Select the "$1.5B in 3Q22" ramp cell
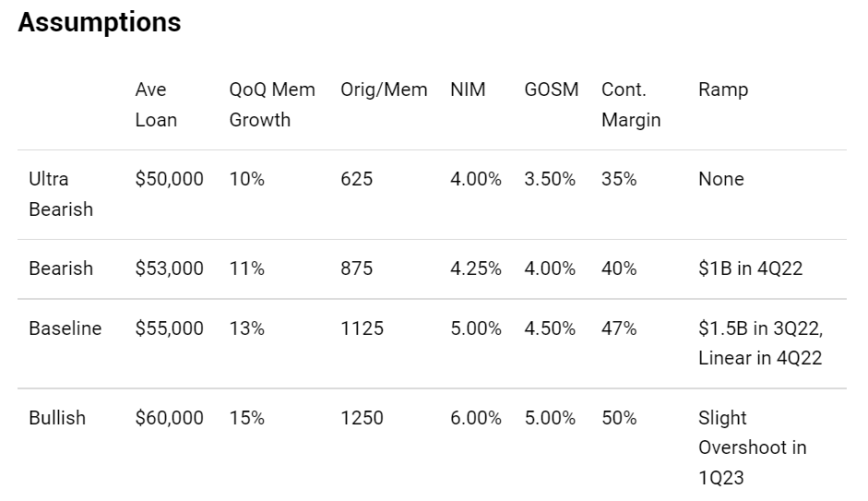This screenshot has height=501, width=868. pyautogui.click(x=760, y=328)
